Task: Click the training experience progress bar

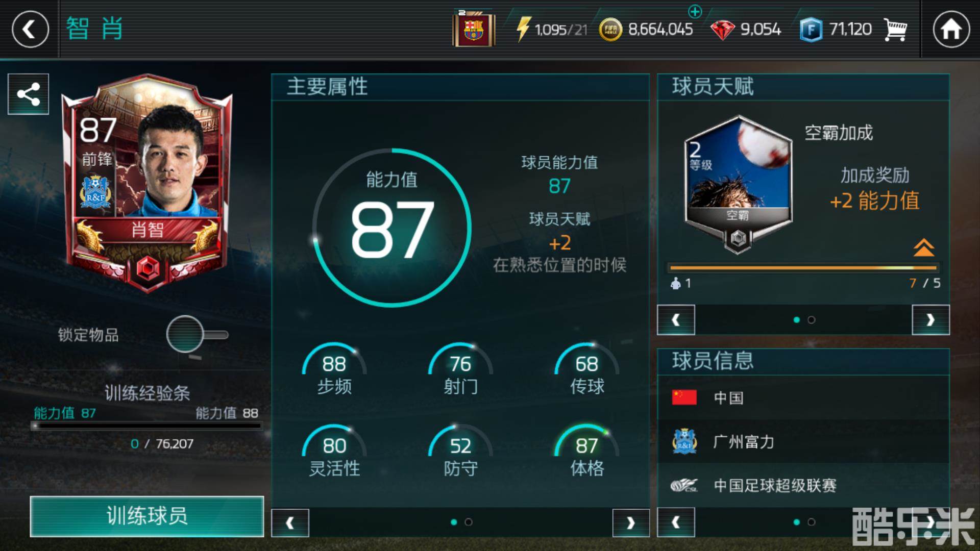Action: pyautogui.click(x=147, y=425)
